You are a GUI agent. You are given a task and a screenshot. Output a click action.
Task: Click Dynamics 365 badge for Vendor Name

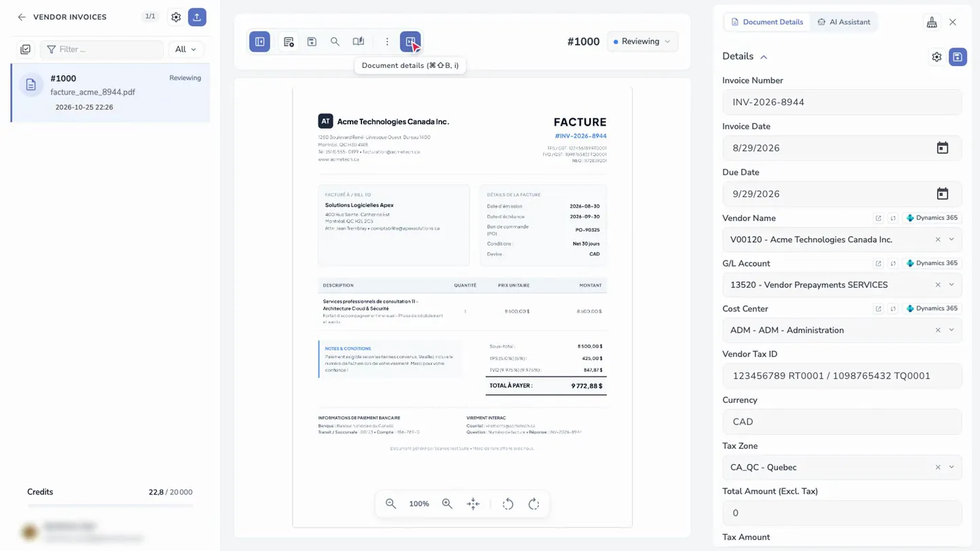[932, 218]
